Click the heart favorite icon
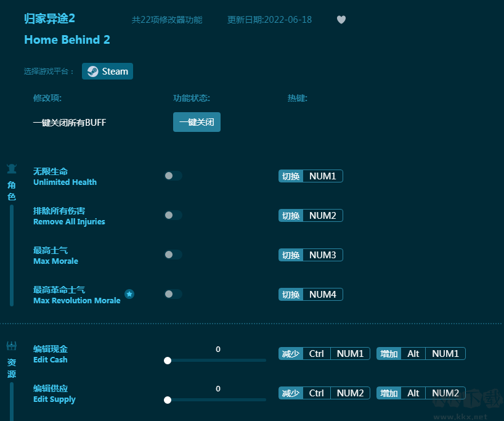 (x=341, y=20)
